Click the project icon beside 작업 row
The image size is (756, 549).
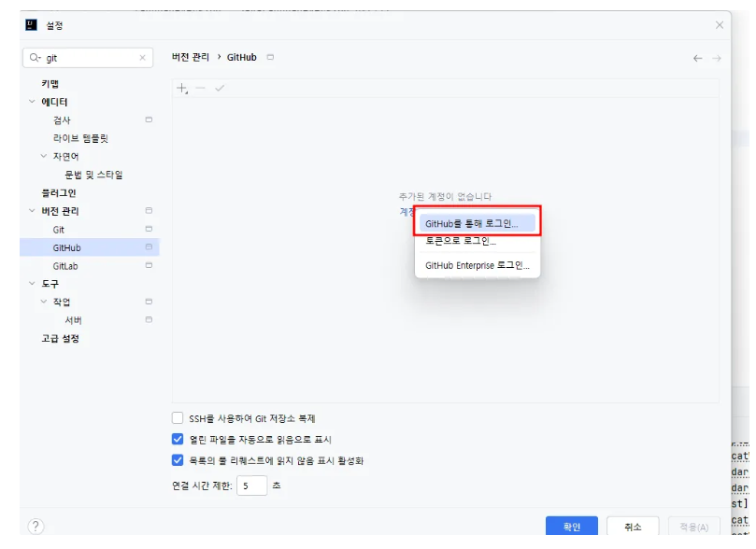tap(149, 302)
